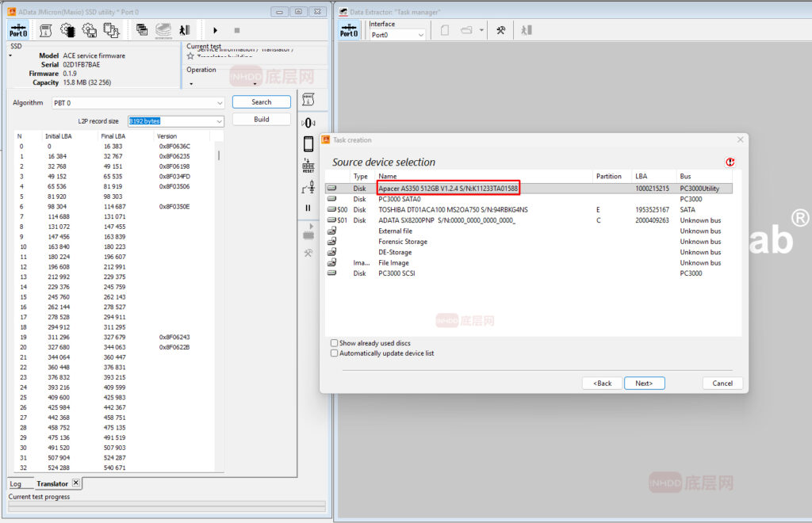
Task: Click the RESET icon in the side toolbar
Action: point(308,166)
